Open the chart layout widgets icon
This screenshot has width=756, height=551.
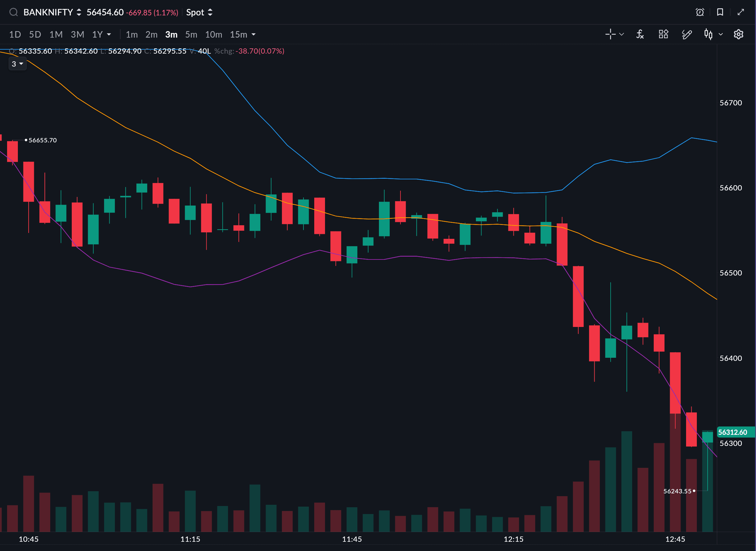click(663, 34)
